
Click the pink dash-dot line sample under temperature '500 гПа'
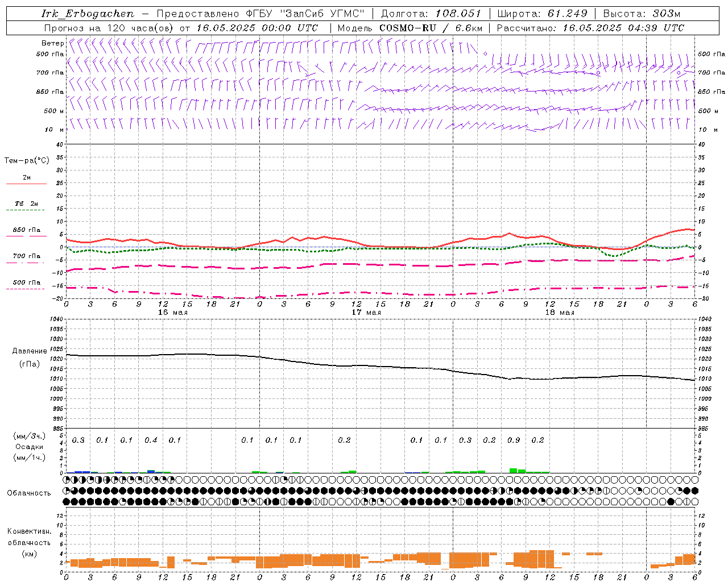(x=25, y=289)
